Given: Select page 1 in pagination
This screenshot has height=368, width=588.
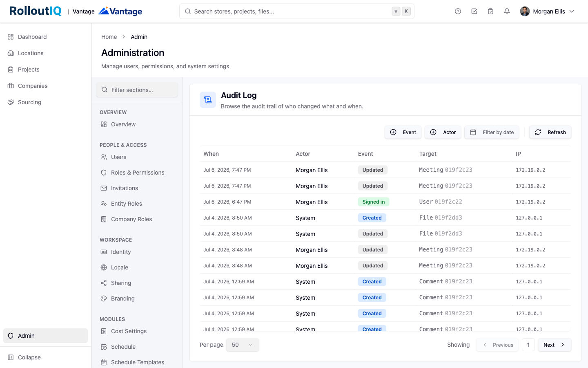Looking at the screenshot, I should point(528,345).
